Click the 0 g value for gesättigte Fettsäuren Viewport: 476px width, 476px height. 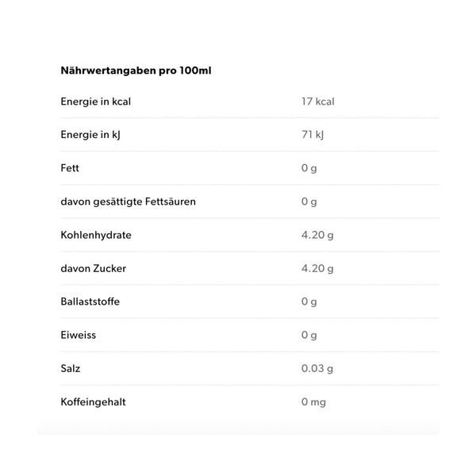(x=309, y=202)
